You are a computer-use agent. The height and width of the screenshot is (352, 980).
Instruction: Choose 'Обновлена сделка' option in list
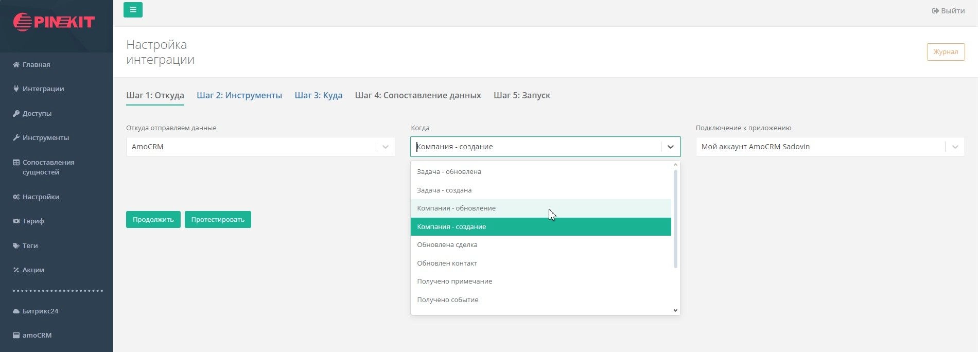click(x=447, y=245)
